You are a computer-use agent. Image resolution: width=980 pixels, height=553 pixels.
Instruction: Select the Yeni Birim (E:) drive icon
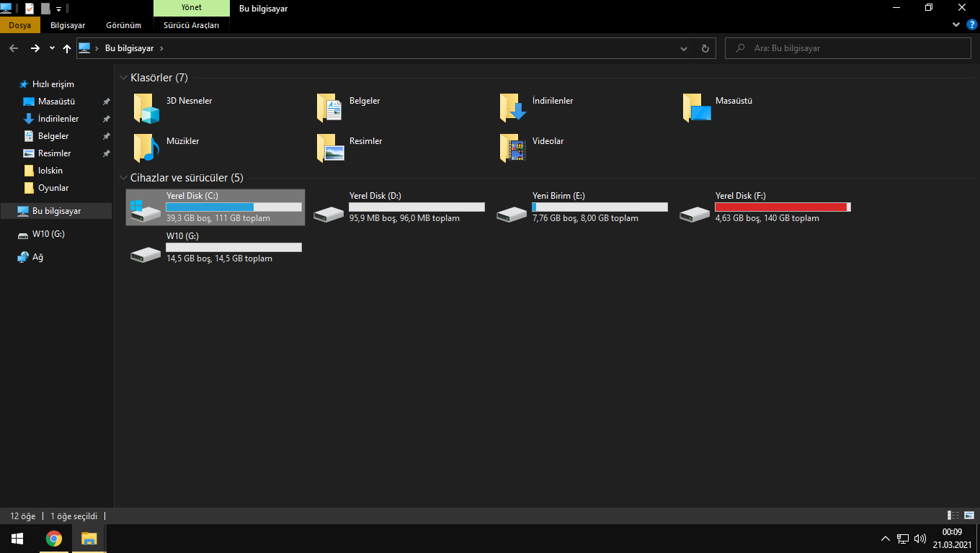click(x=512, y=214)
